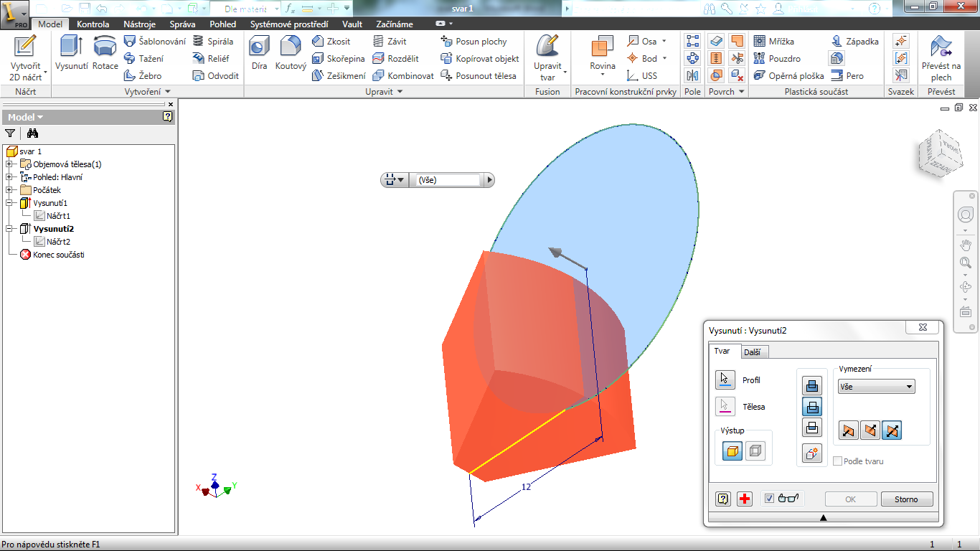Select the Pero lip tool
This screenshot has width=980, height=551.
pyautogui.click(x=847, y=75)
